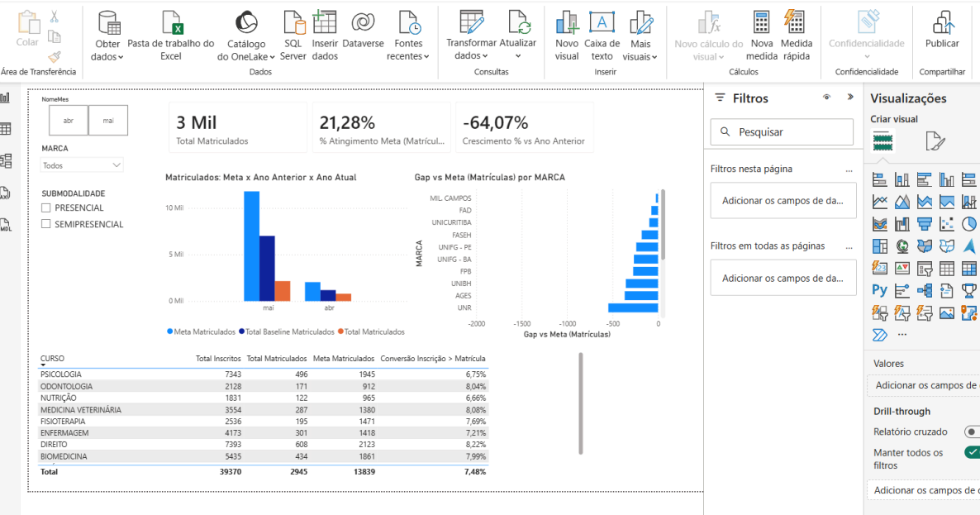Image resolution: width=980 pixels, height=515 pixels.
Task: Click the Nova medida calculator icon
Action: [761, 21]
